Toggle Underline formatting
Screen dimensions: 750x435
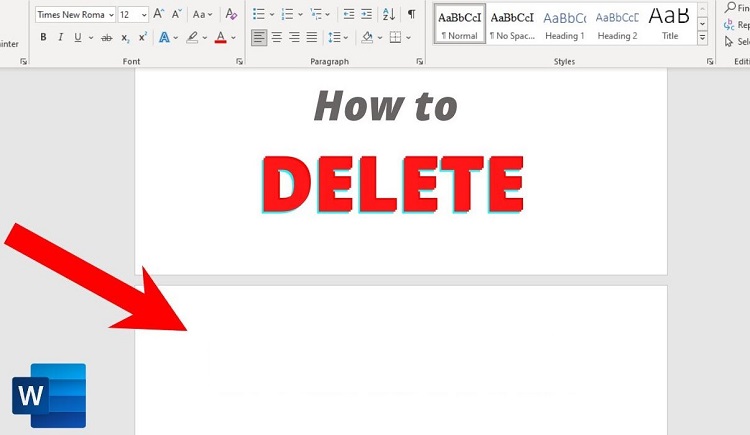pos(77,37)
